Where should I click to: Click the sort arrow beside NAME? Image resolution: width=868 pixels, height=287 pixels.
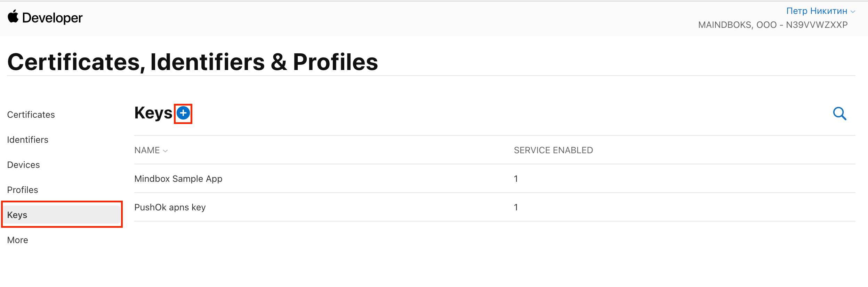[x=166, y=151]
